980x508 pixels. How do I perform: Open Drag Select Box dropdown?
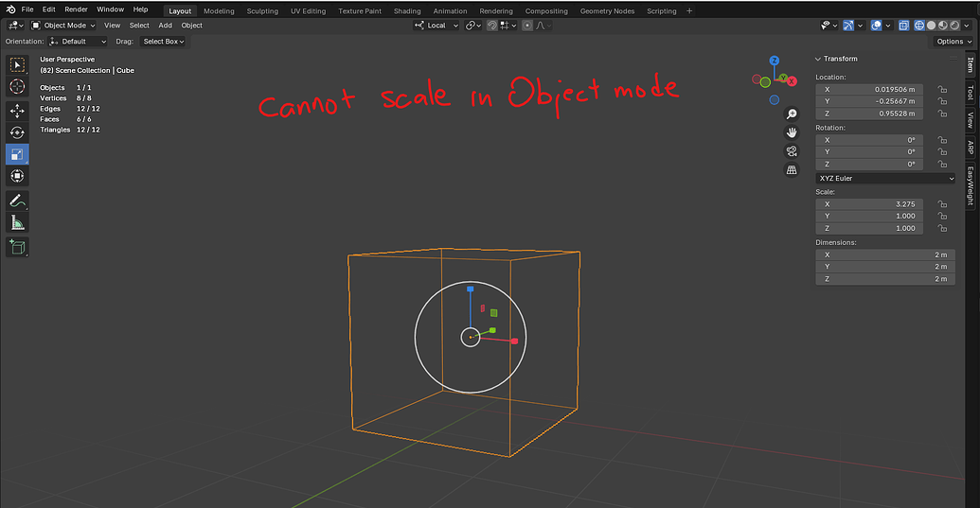point(163,42)
